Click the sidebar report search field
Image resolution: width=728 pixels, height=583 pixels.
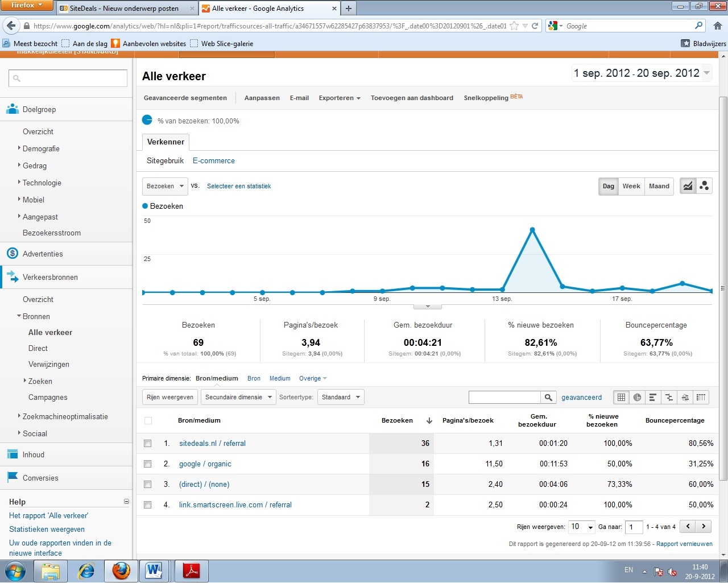pos(68,78)
